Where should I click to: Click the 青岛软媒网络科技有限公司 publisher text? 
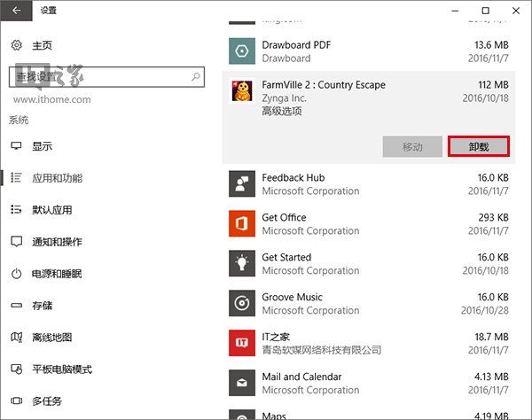(322, 350)
